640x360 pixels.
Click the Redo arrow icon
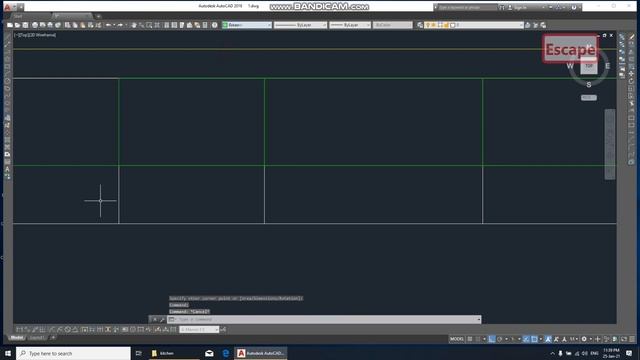click(x=120, y=25)
